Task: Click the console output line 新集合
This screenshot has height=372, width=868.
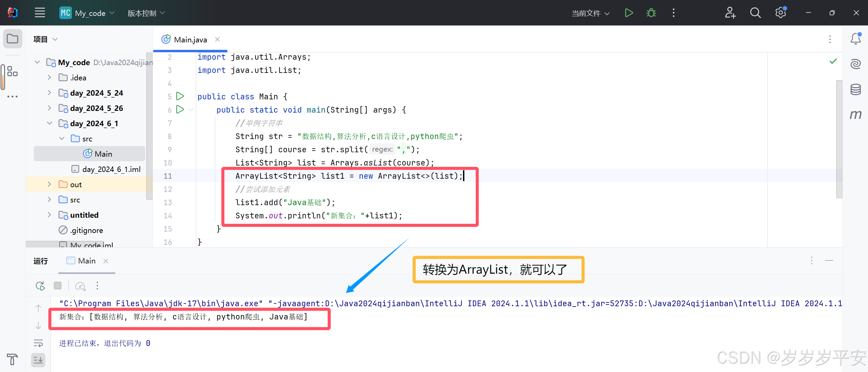Action: pos(183,317)
